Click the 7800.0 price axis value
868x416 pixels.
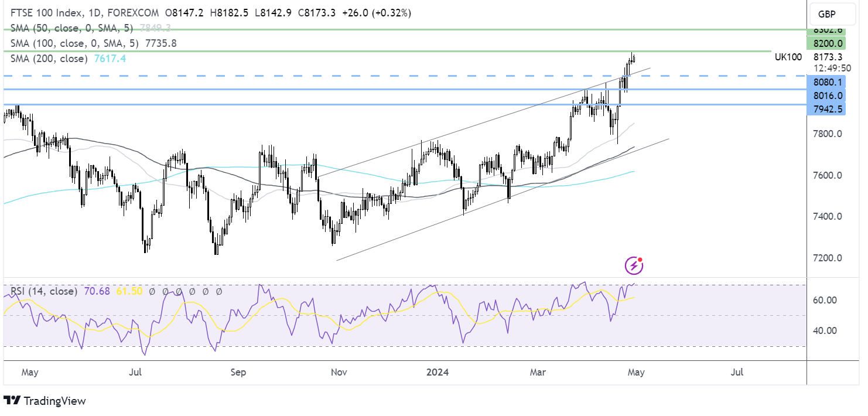point(828,134)
